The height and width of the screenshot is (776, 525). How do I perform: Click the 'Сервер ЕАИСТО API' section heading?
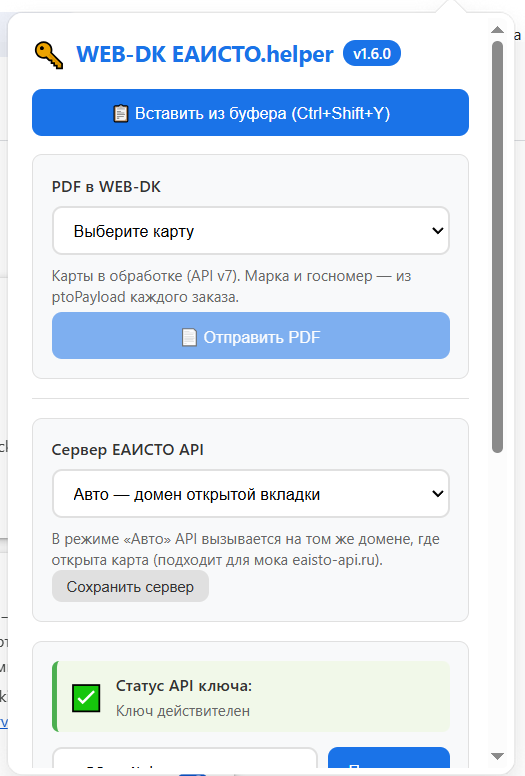[128, 449]
